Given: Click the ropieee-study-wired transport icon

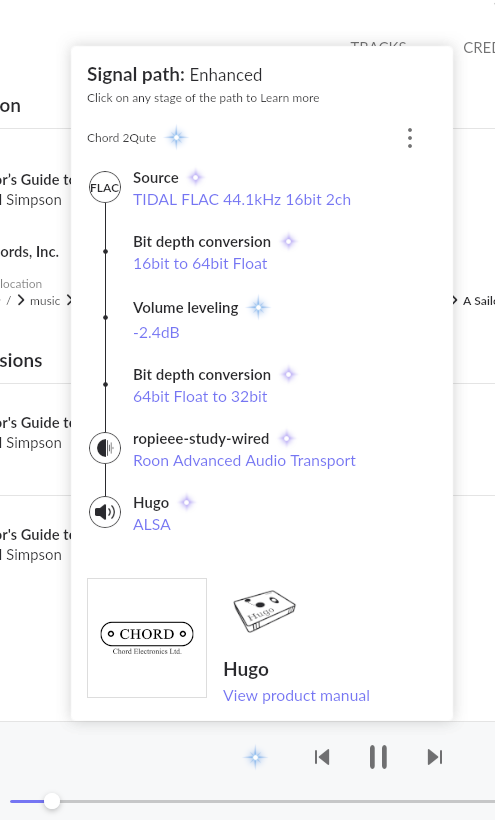Looking at the screenshot, I should point(105,448).
